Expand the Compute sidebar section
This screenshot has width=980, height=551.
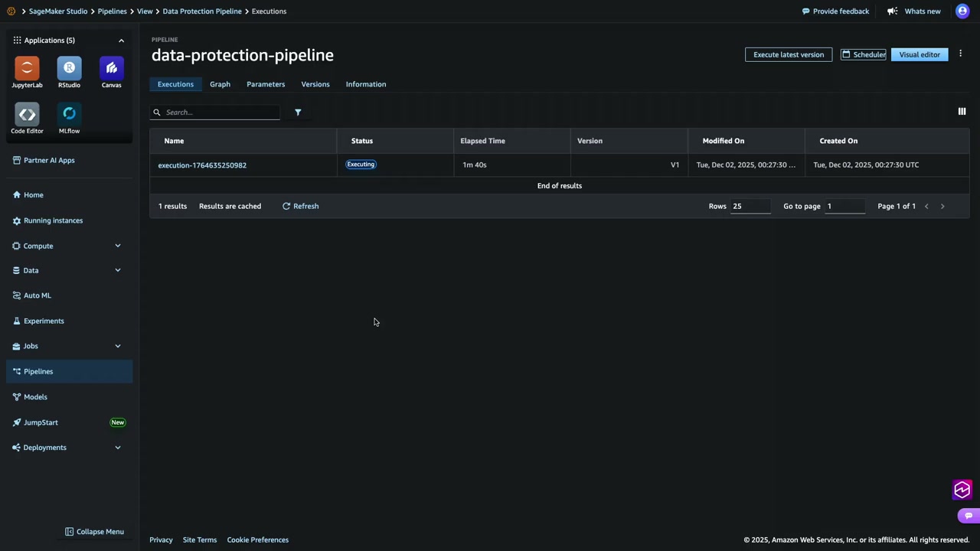pos(117,246)
